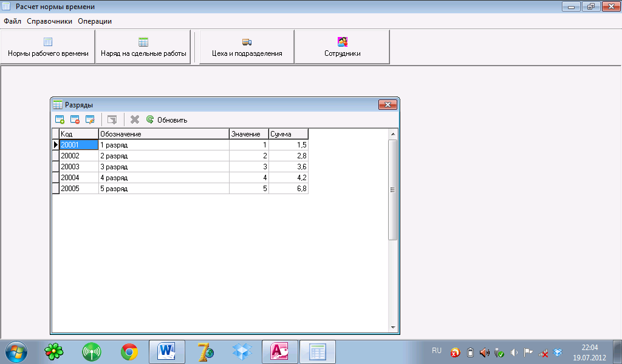
Task: Click the Разряды window title icon
Action: pos(58,104)
